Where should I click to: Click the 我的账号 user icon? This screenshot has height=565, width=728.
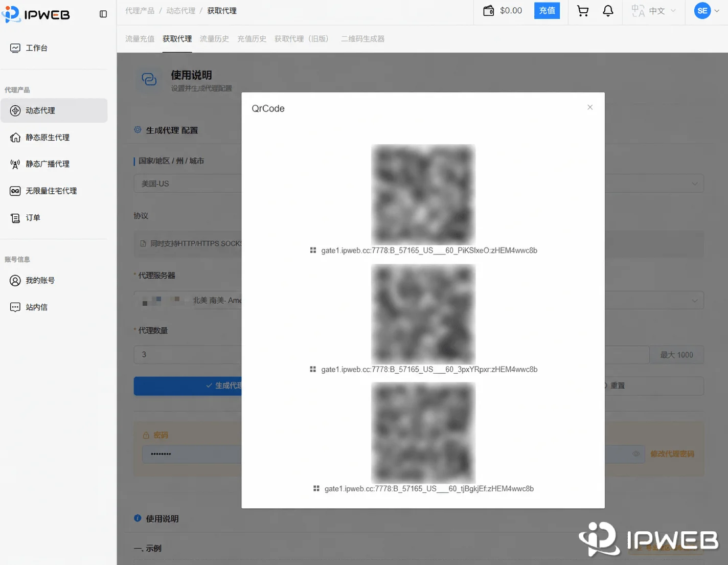(15, 280)
